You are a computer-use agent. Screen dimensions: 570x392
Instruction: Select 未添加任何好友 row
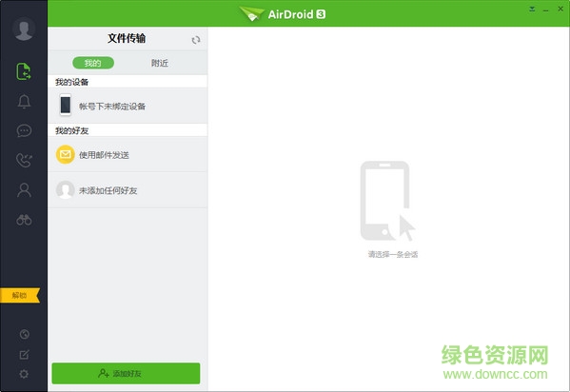point(128,190)
